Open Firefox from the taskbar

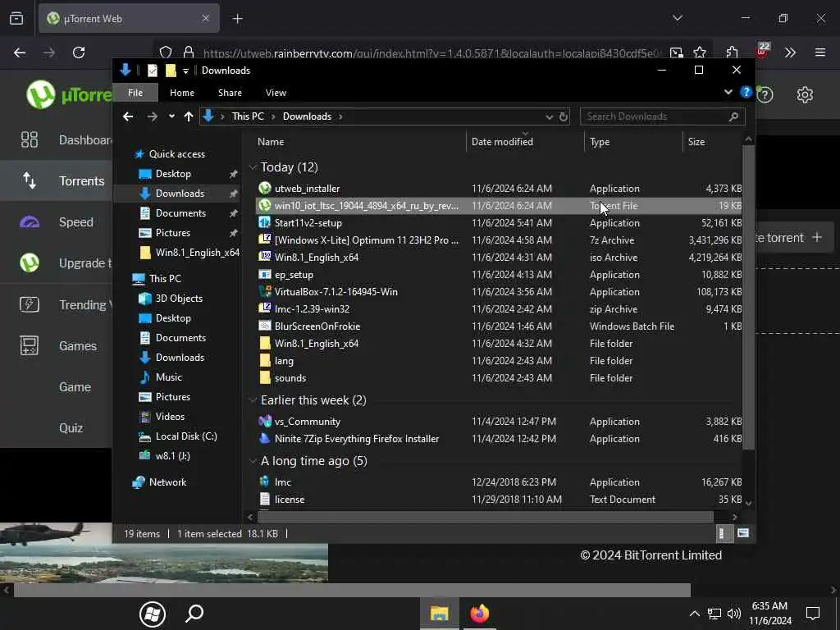click(479, 614)
